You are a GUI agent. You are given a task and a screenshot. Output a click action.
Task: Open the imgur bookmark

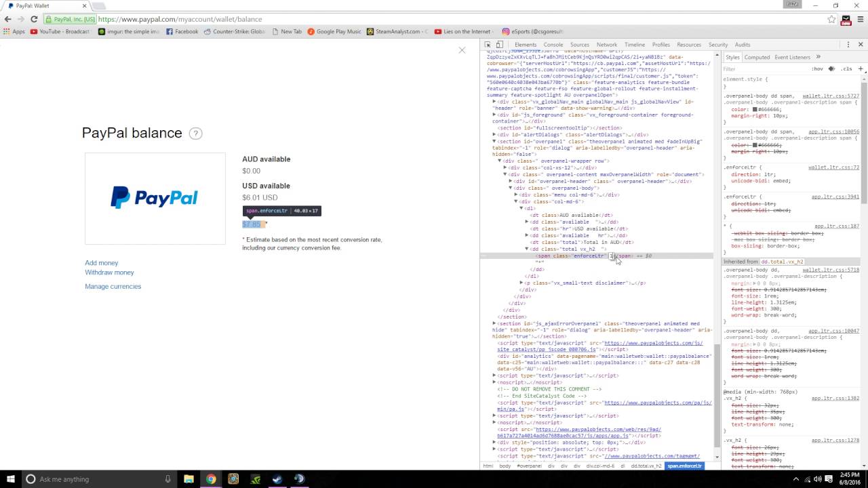tap(129, 31)
